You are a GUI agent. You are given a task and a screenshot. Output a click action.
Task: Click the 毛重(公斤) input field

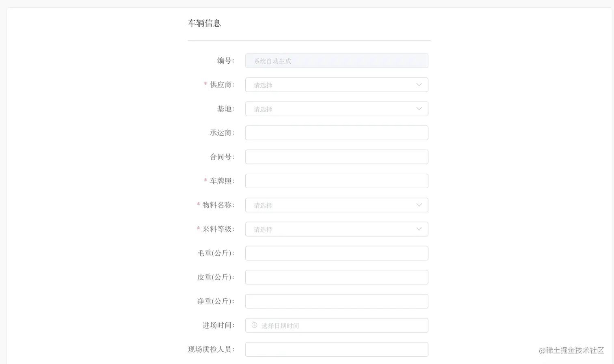click(336, 253)
